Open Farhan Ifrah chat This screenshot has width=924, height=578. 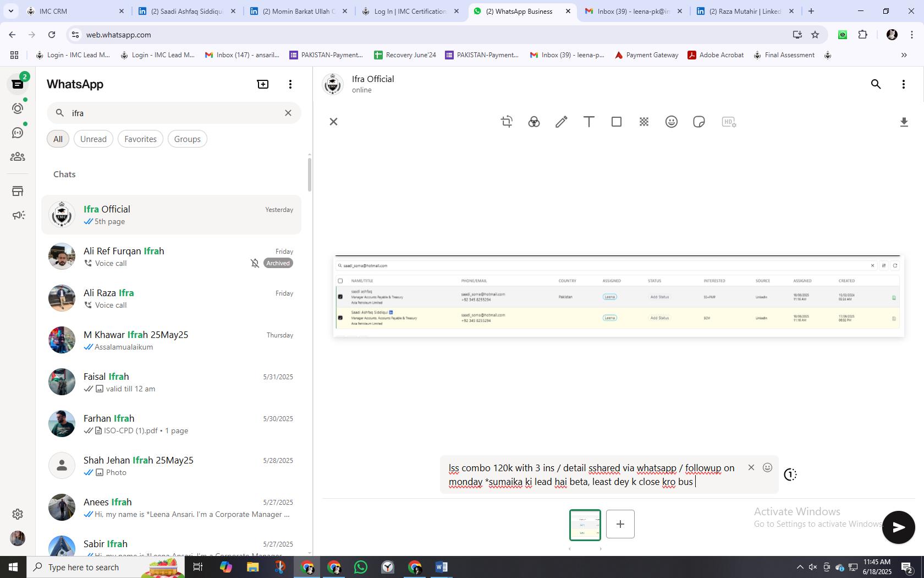click(172, 424)
